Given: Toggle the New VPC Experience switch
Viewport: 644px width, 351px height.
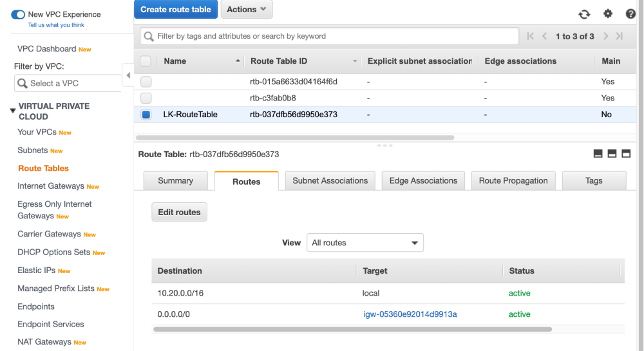Looking at the screenshot, I should [x=18, y=14].
